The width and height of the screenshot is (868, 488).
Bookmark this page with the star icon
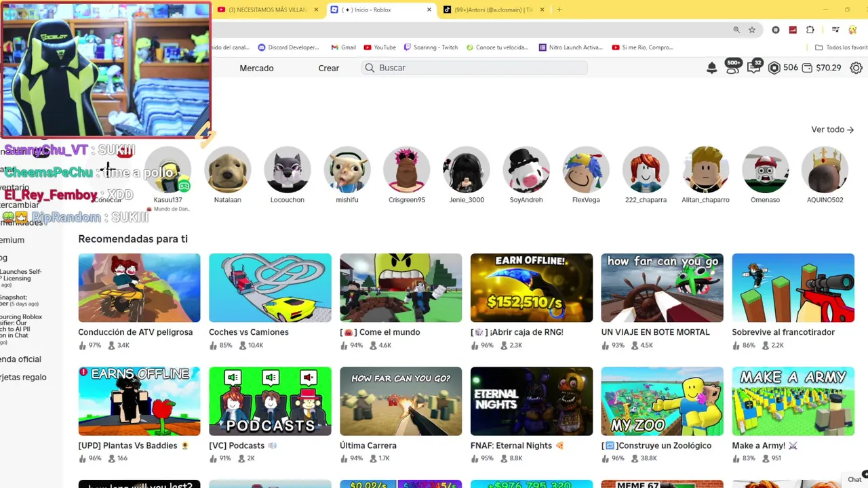[752, 30]
